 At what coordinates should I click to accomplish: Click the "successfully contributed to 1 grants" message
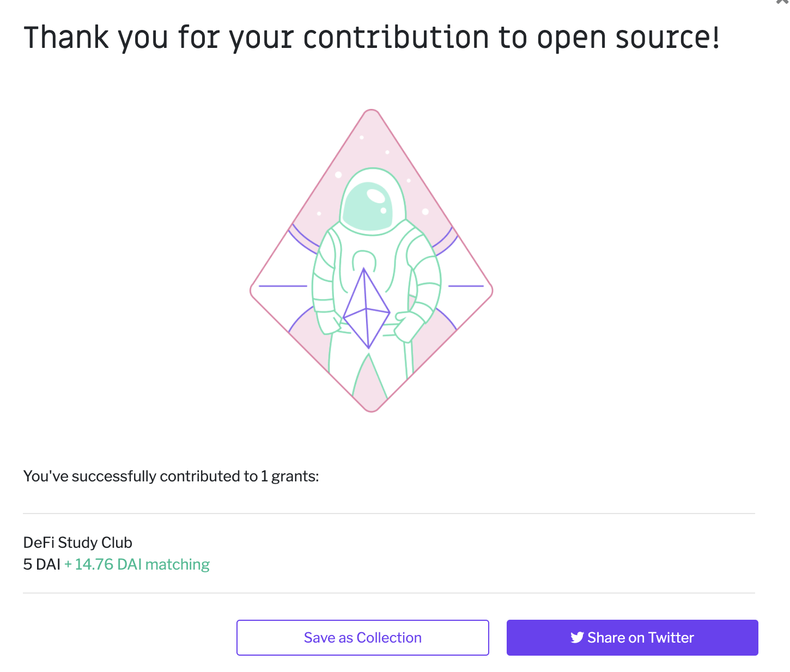point(171,476)
